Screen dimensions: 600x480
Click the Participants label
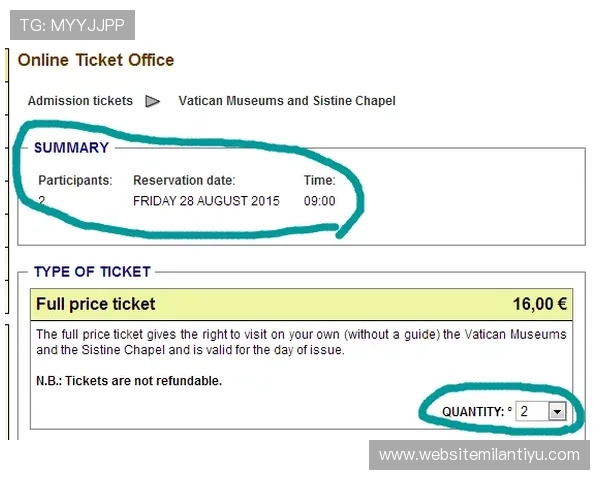pos(75,181)
